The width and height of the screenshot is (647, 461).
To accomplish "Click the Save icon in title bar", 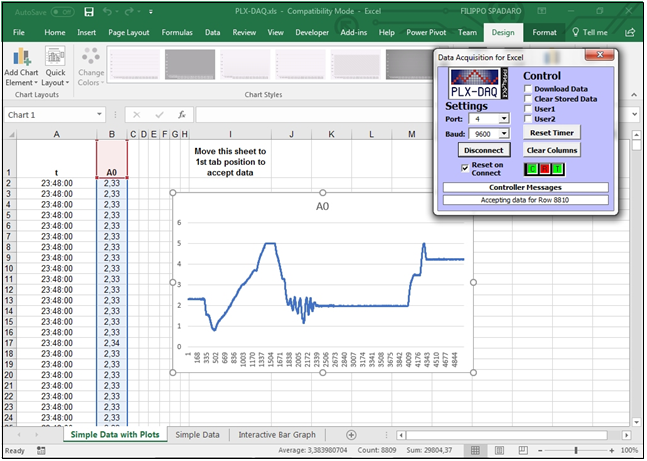I will pos(89,12).
